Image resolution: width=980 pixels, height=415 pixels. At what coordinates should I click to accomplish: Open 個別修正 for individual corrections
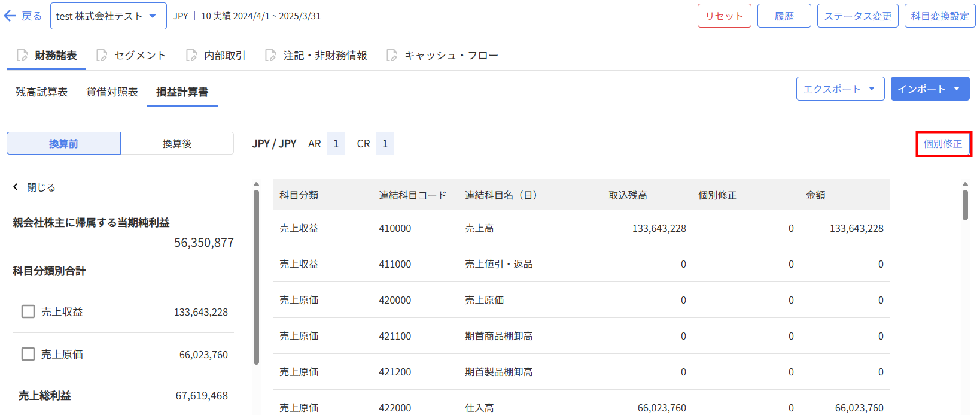point(943,144)
